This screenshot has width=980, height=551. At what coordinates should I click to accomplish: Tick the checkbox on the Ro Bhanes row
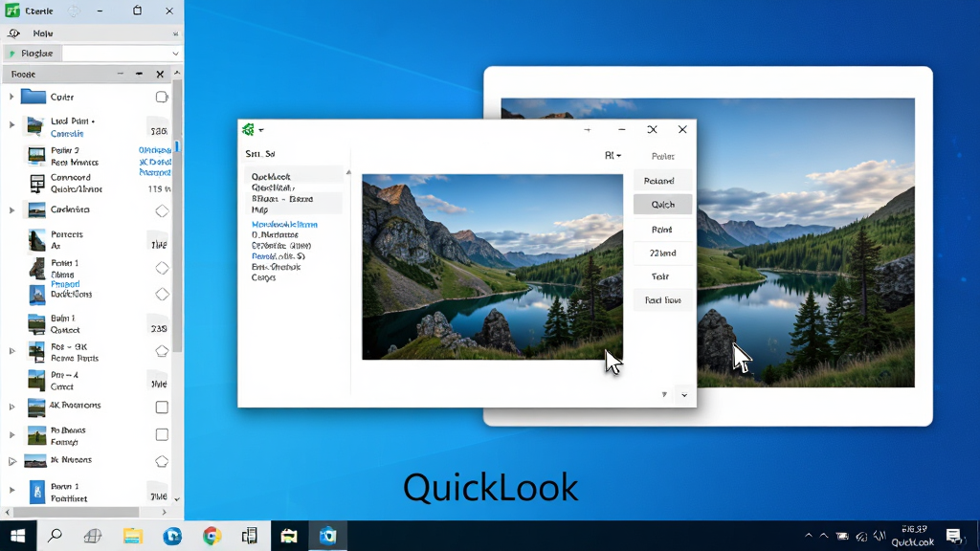point(162,434)
